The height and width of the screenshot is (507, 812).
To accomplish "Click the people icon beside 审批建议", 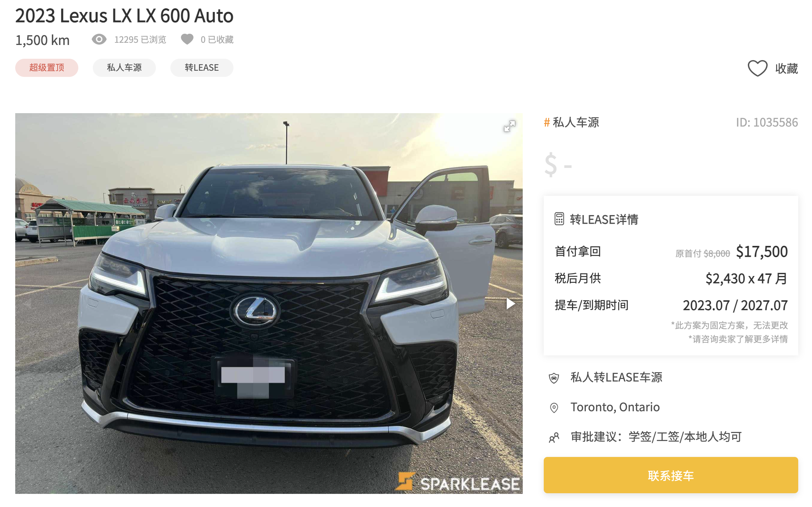I will [x=554, y=437].
